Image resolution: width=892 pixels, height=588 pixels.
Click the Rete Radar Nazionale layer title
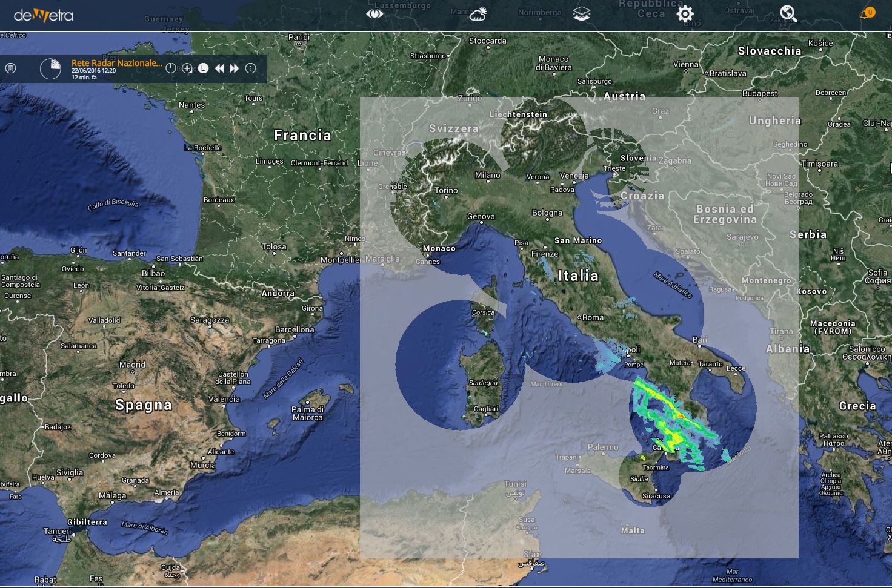click(x=117, y=63)
